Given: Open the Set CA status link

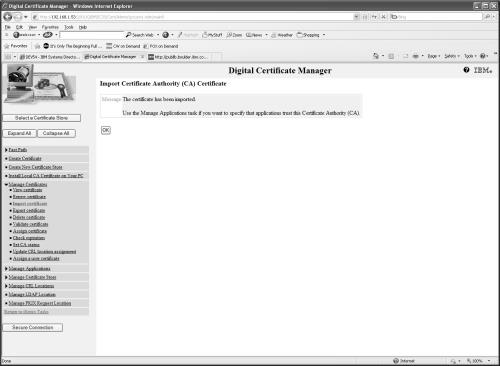Looking at the screenshot, I should click(26, 245).
